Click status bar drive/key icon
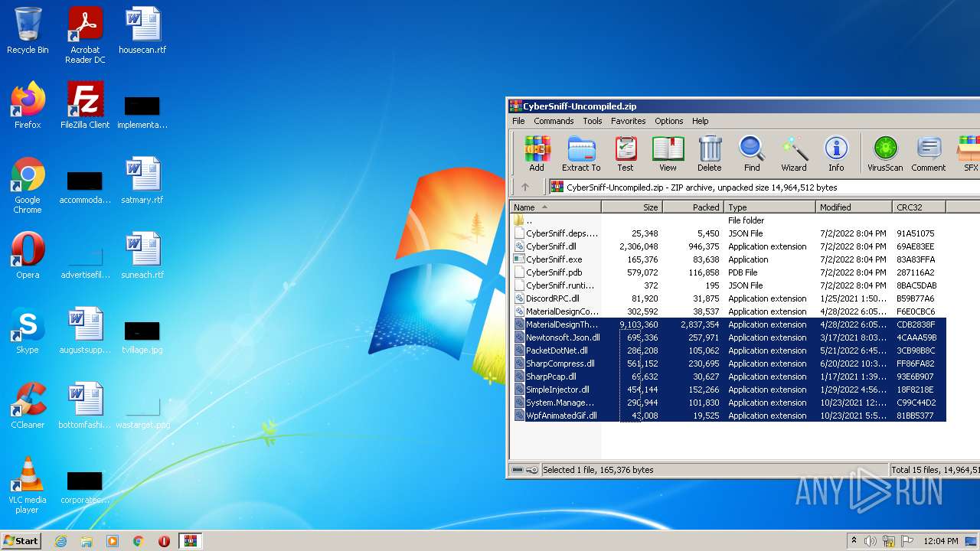 (x=524, y=470)
